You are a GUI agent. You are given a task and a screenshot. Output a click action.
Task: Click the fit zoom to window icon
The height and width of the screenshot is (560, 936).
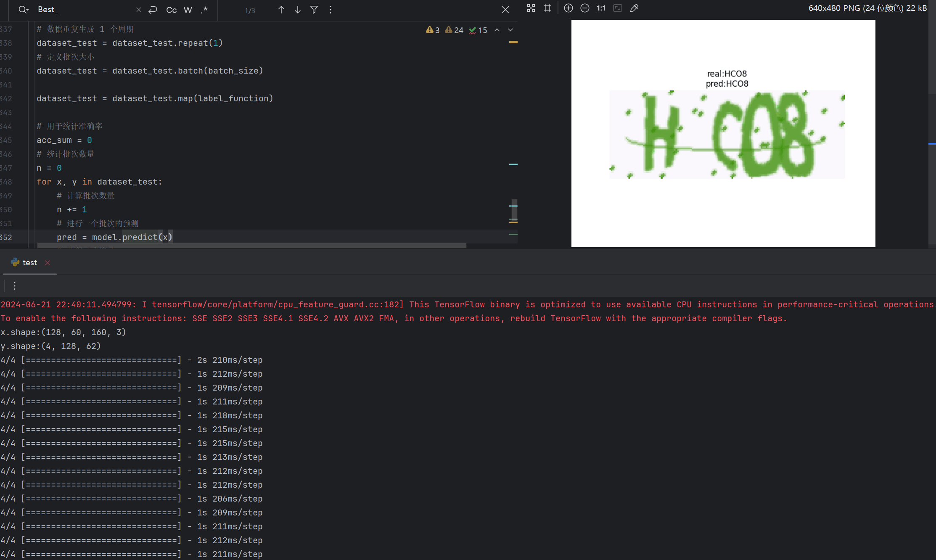click(x=531, y=8)
